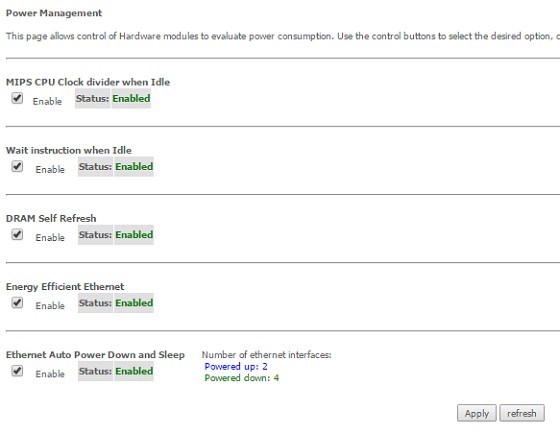Click Ethernet Auto Power Down and Sleep heading
Screen dimensions: 560x434
[x=95, y=355]
